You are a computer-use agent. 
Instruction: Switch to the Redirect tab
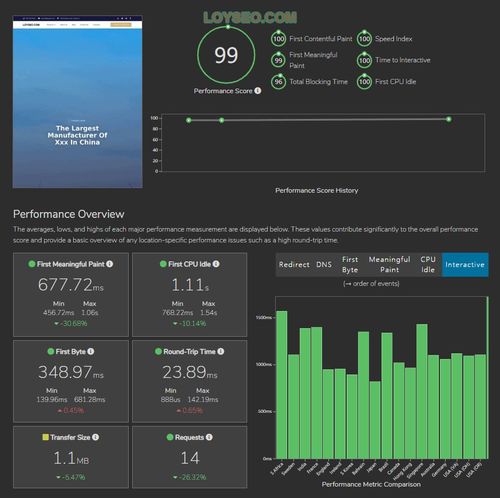coord(294,265)
